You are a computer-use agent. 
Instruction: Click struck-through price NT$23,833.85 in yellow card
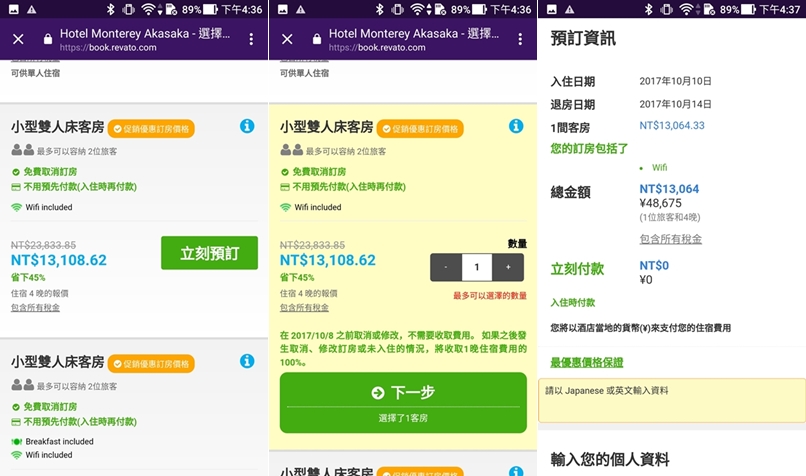tap(312, 245)
